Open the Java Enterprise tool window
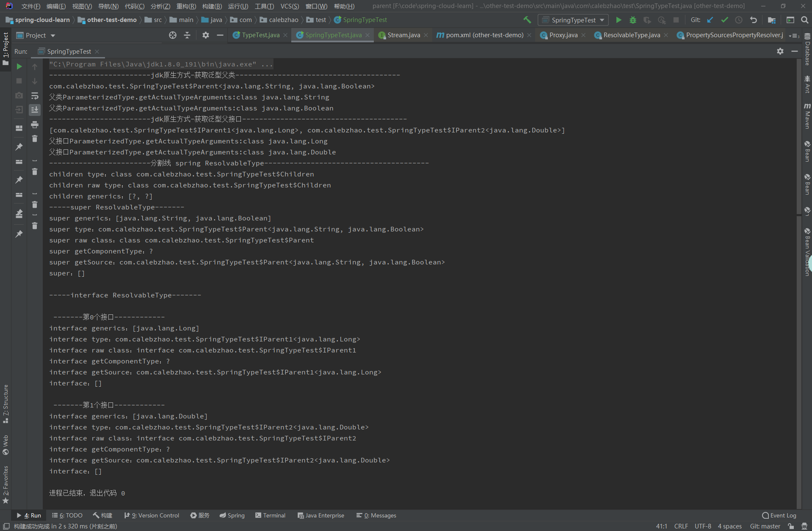This screenshot has width=812, height=531. point(321,515)
